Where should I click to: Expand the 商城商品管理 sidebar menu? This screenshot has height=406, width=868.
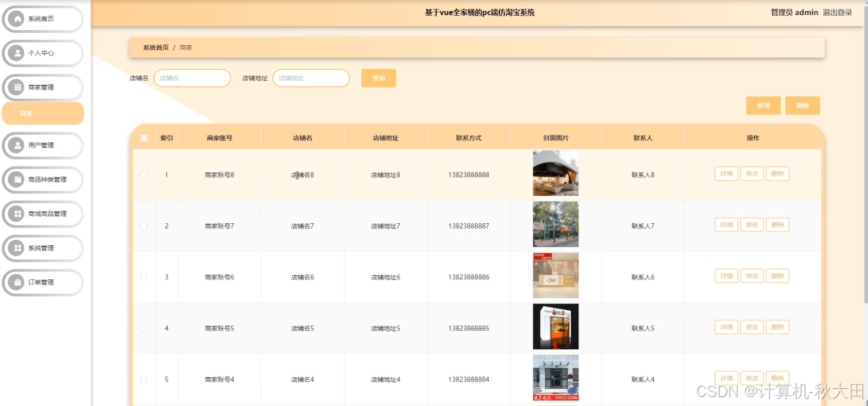(x=42, y=214)
